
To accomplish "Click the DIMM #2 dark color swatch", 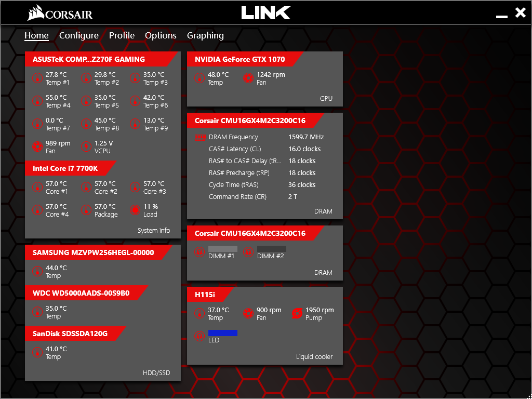I will (271, 249).
